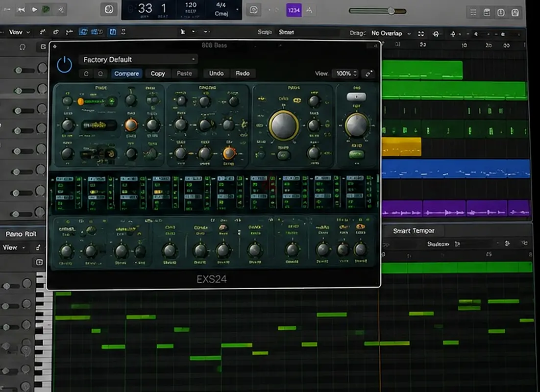Open the left-click tool menu arrow

pyautogui.click(x=193, y=32)
